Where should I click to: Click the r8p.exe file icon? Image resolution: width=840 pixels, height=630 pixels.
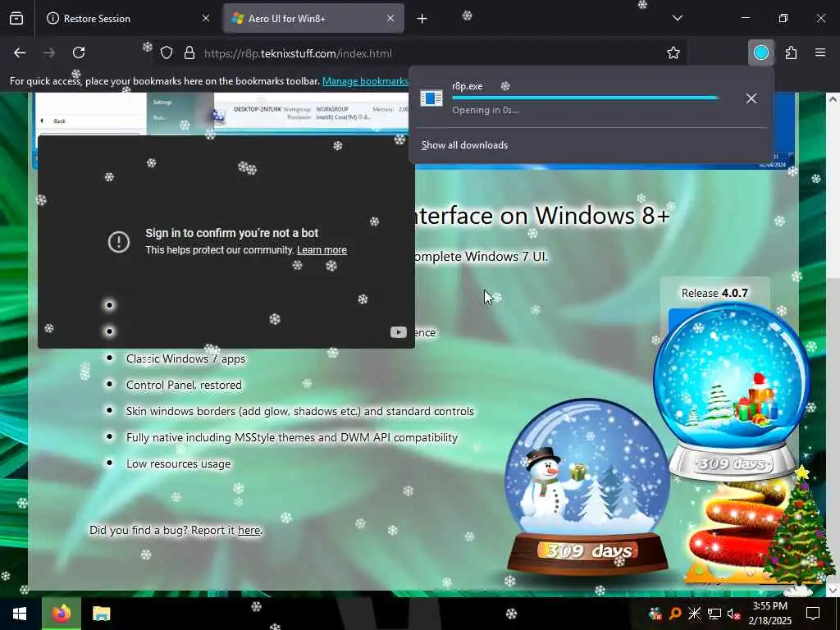point(431,98)
